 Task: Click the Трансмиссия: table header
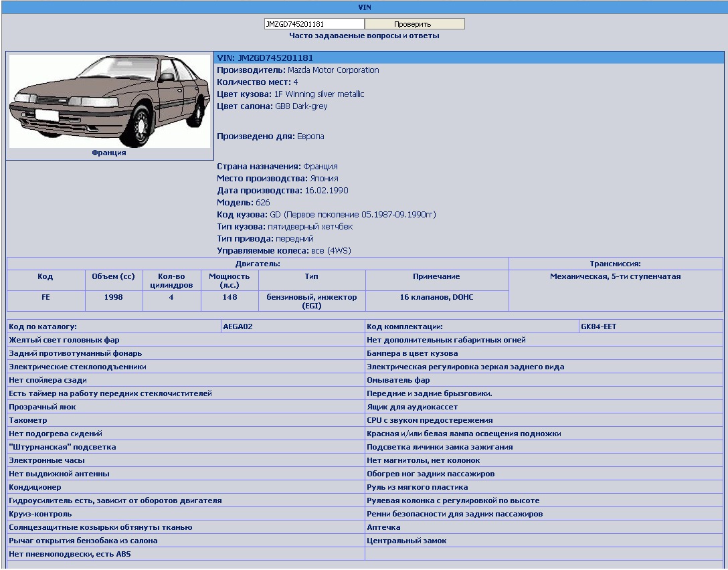click(616, 264)
